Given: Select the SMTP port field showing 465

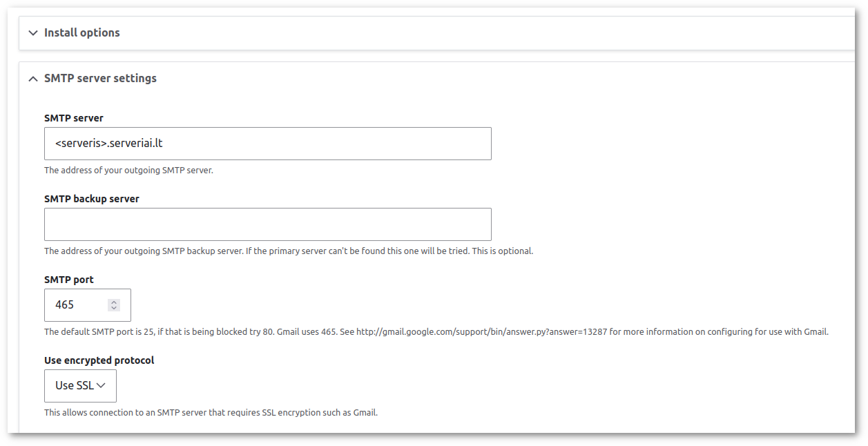Looking at the screenshot, I should pos(88,305).
